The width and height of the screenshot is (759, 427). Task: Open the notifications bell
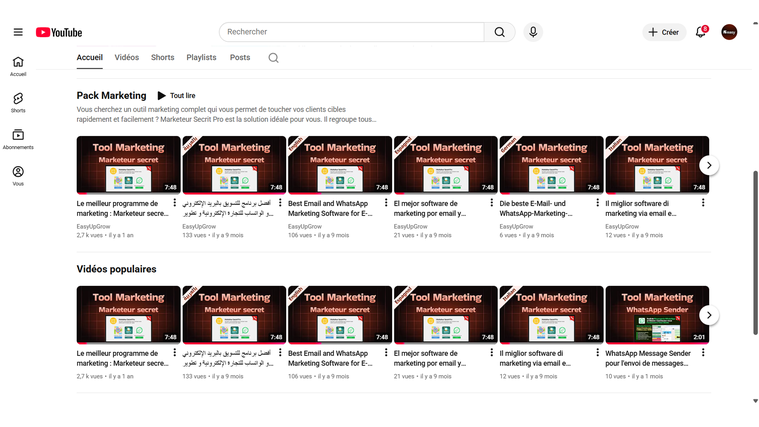click(x=701, y=32)
